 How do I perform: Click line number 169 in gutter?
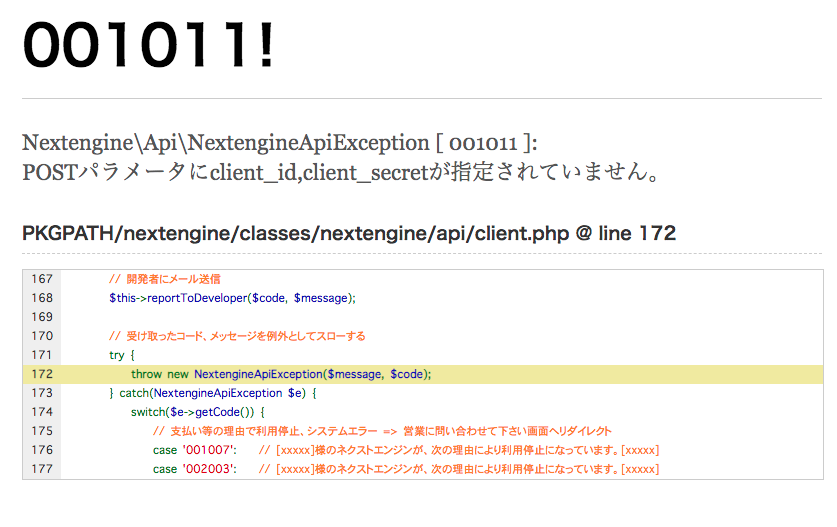41,317
